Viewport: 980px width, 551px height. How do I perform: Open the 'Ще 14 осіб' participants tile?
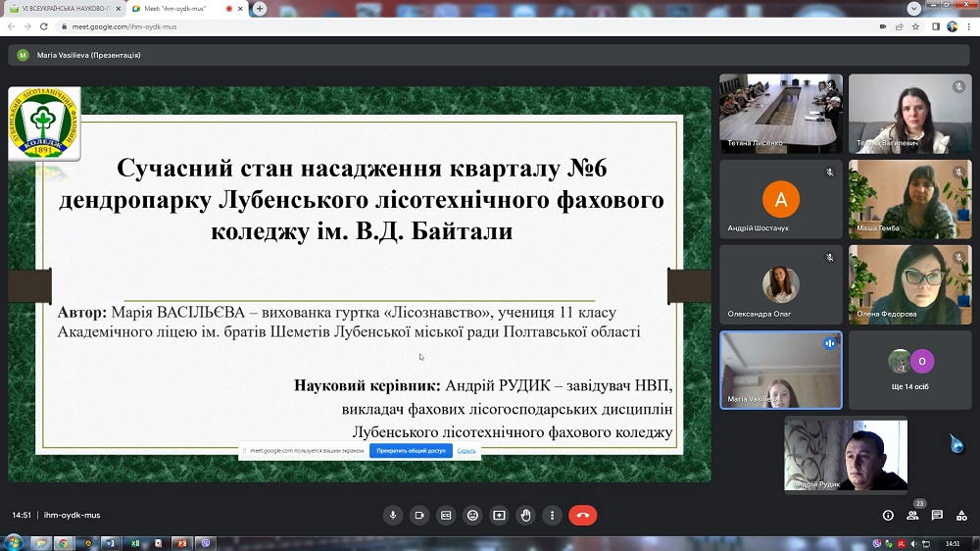pos(910,371)
